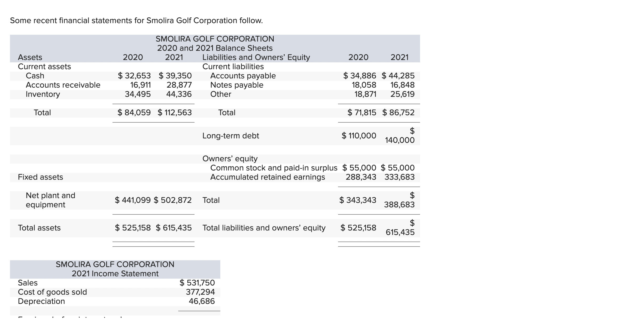Click retained earnings value 288,343
The image size is (644, 326).
coord(361,177)
